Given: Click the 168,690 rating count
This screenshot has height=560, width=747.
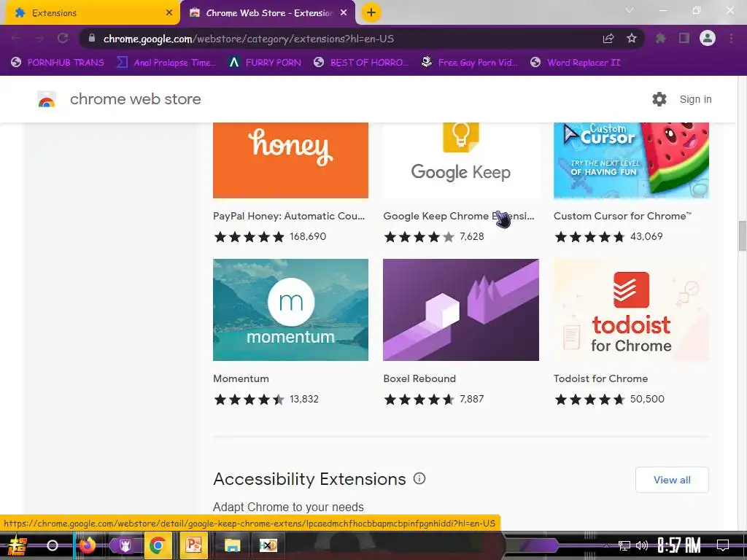Looking at the screenshot, I should 308,237.
